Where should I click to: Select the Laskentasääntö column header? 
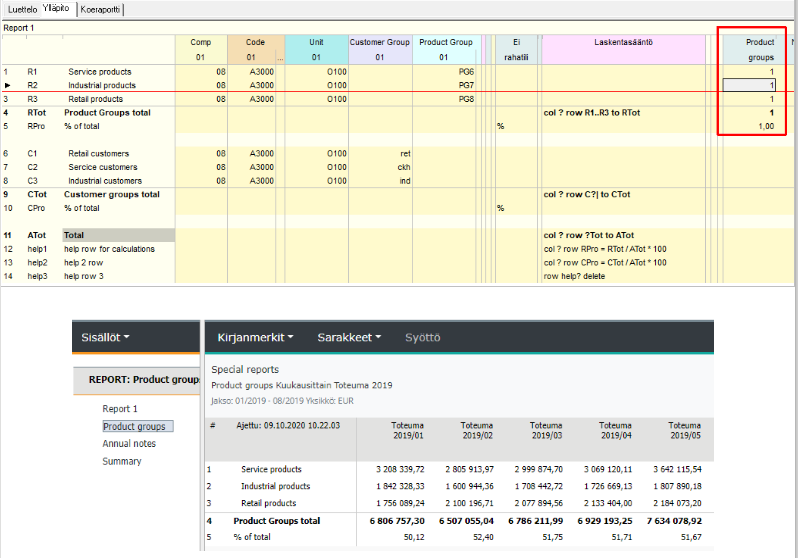coord(626,43)
